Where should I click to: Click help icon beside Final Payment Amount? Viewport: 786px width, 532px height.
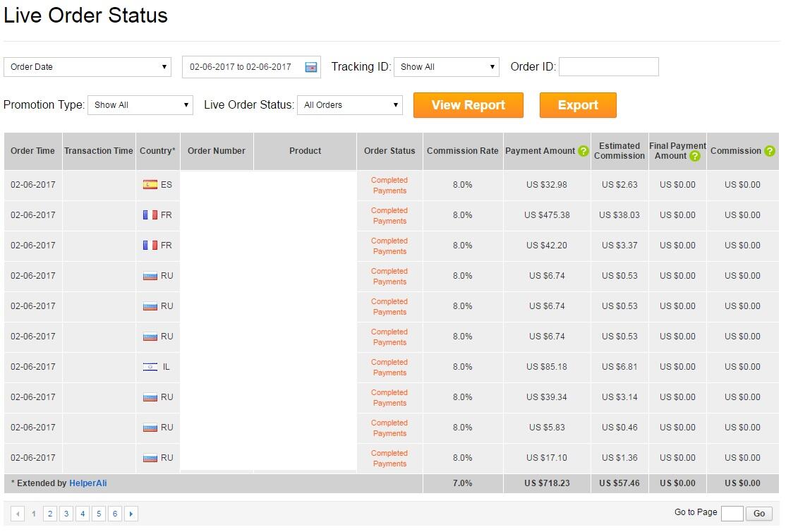[695, 156]
